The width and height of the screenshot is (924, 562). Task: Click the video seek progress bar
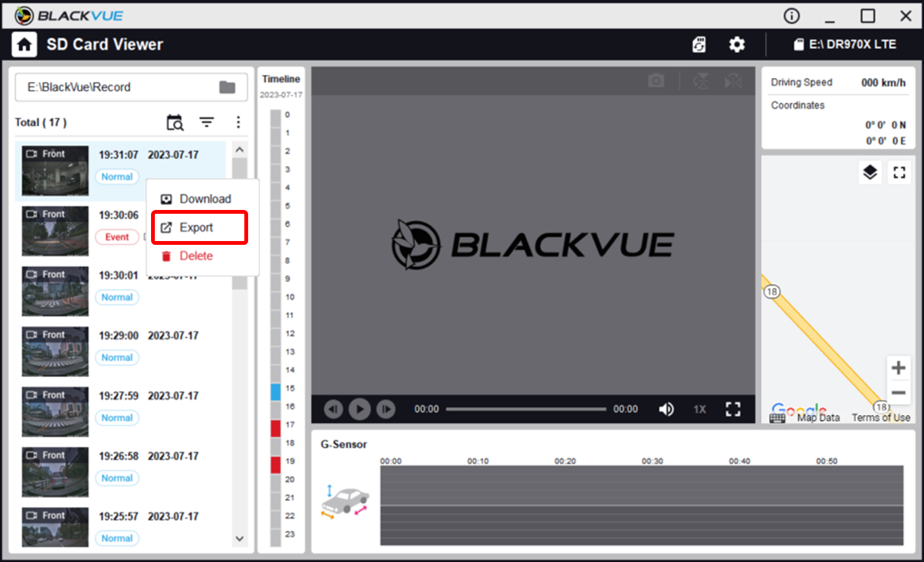[x=526, y=409]
